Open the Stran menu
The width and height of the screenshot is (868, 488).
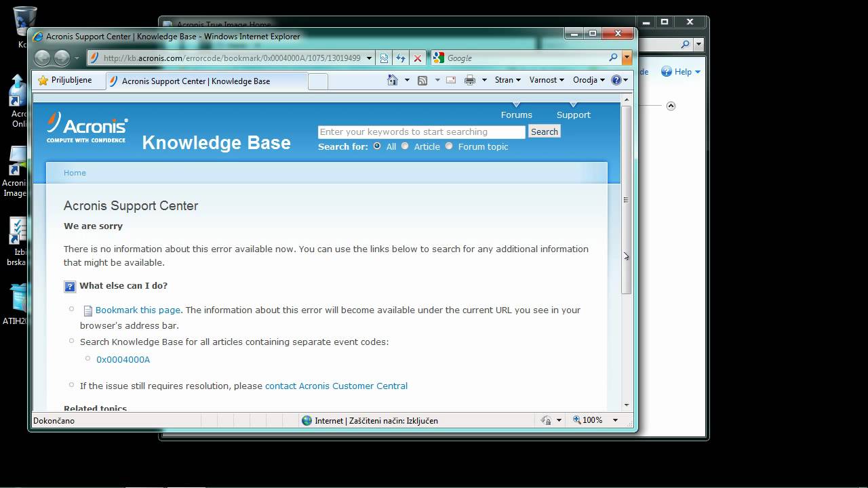tap(508, 80)
